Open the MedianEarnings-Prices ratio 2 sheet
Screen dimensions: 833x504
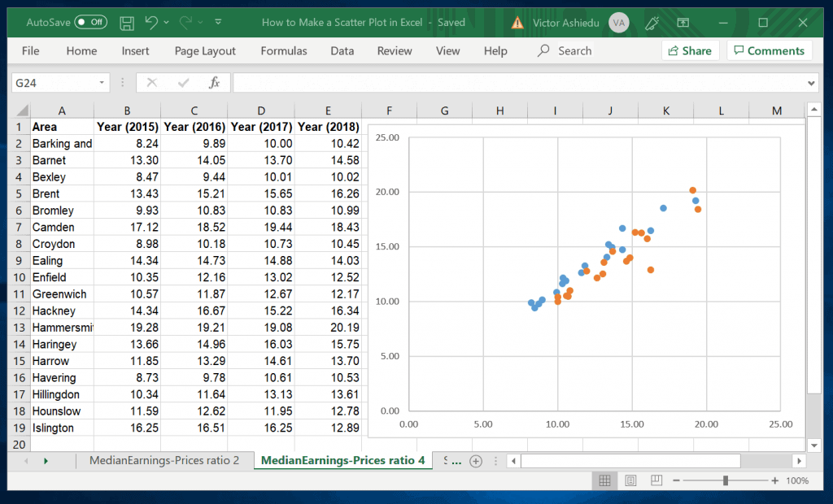[x=165, y=460]
